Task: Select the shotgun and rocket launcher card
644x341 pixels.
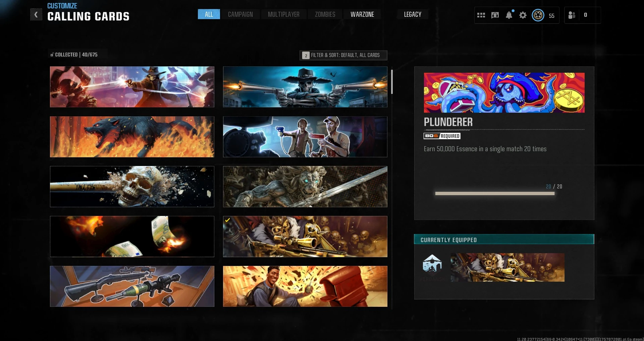Action: pyautogui.click(x=132, y=286)
